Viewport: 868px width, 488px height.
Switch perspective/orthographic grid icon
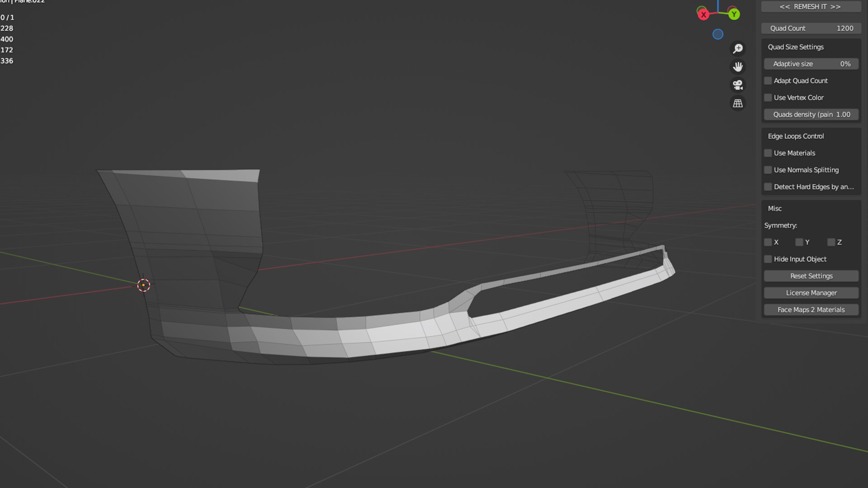[x=738, y=103]
